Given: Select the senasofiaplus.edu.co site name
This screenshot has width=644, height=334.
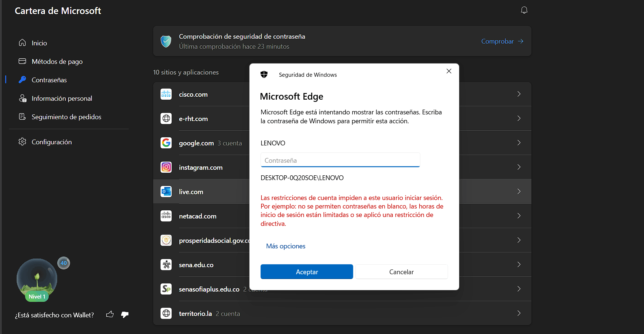Looking at the screenshot, I should [x=209, y=289].
